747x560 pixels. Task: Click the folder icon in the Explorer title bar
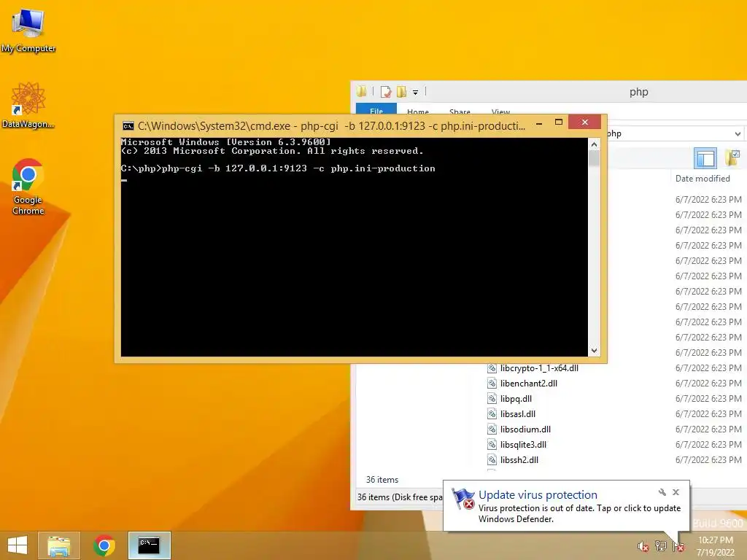click(x=362, y=91)
